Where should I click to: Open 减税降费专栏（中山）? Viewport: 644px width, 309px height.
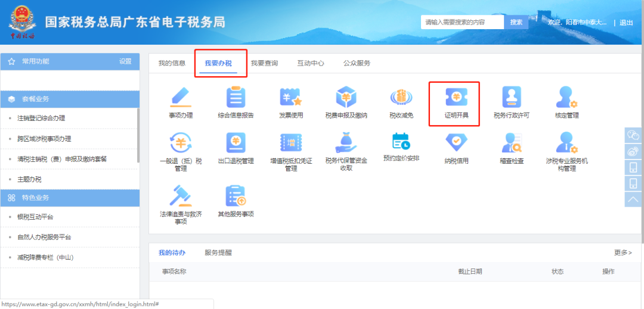pyautogui.click(x=45, y=257)
